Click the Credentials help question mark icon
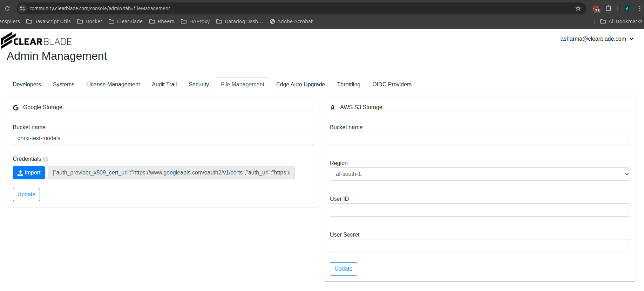The height and width of the screenshot is (291, 644). (46, 159)
